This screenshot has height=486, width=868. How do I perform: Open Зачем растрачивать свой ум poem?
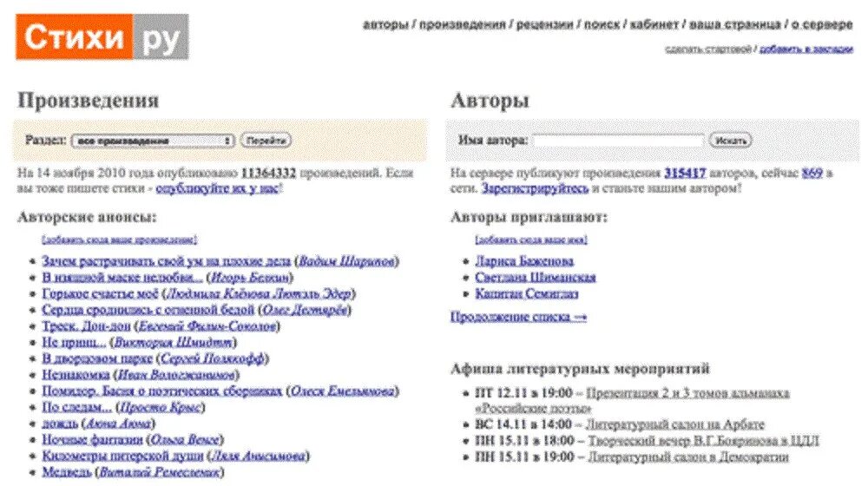pyautogui.click(x=166, y=260)
